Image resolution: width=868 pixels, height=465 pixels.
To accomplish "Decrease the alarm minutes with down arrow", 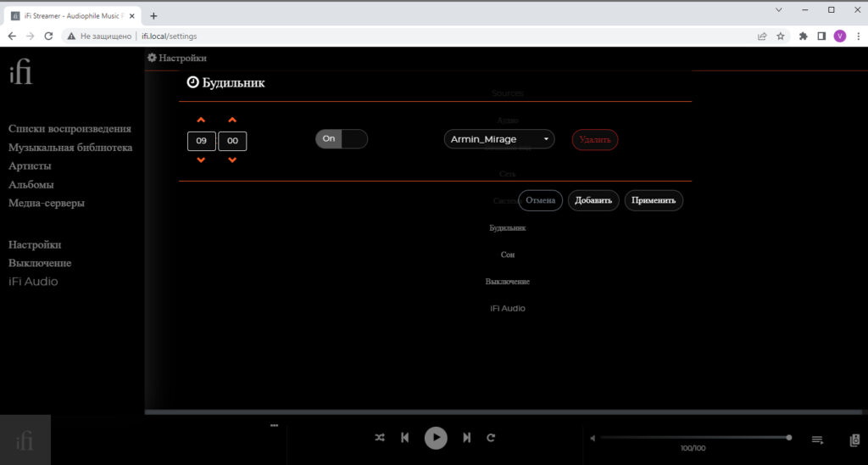I will pos(232,160).
